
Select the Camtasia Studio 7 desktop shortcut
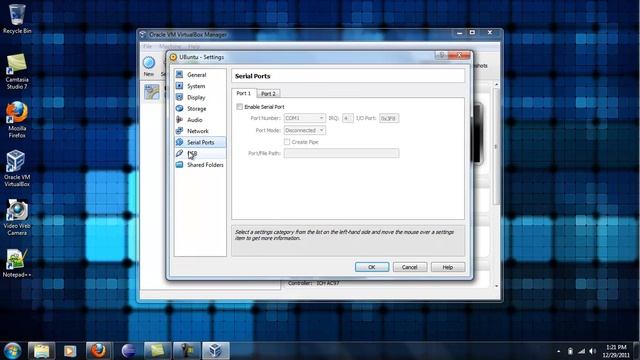(17, 71)
